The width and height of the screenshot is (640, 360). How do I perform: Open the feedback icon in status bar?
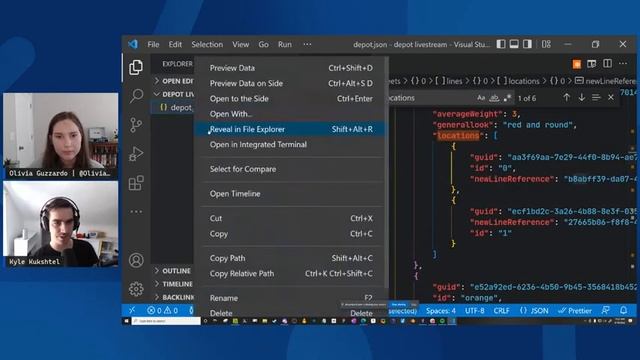tap(606, 310)
